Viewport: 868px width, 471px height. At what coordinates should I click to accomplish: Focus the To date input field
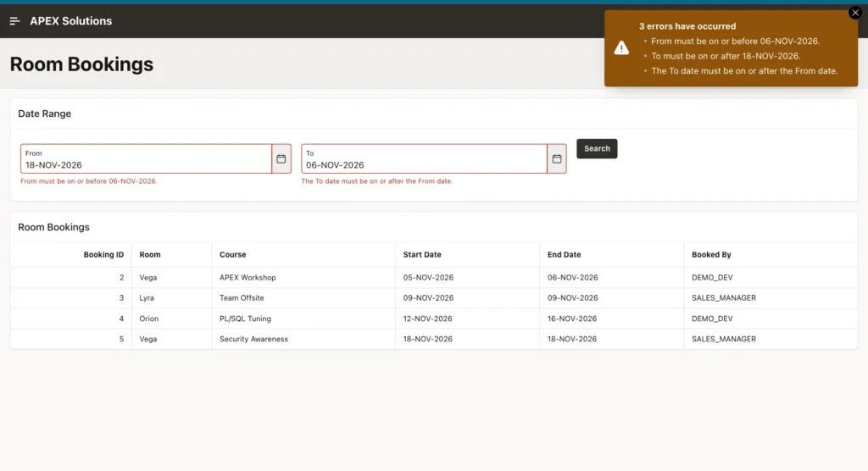pyautogui.click(x=424, y=159)
